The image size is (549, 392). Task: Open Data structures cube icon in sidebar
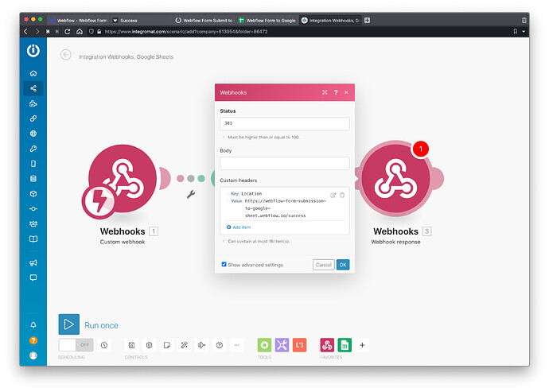33,193
